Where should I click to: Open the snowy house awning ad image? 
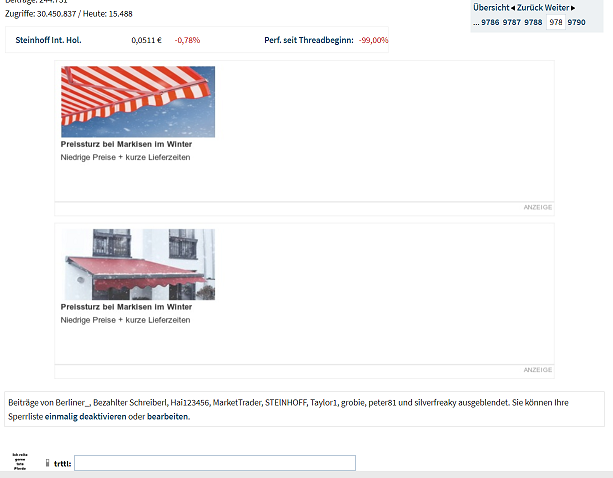[138, 265]
